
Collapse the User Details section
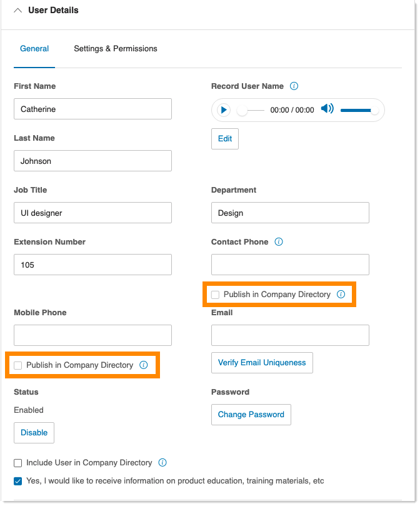(x=17, y=11)
